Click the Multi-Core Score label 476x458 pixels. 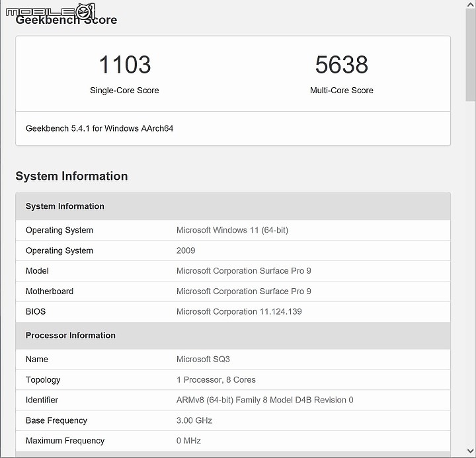click(x=342, y=91)
